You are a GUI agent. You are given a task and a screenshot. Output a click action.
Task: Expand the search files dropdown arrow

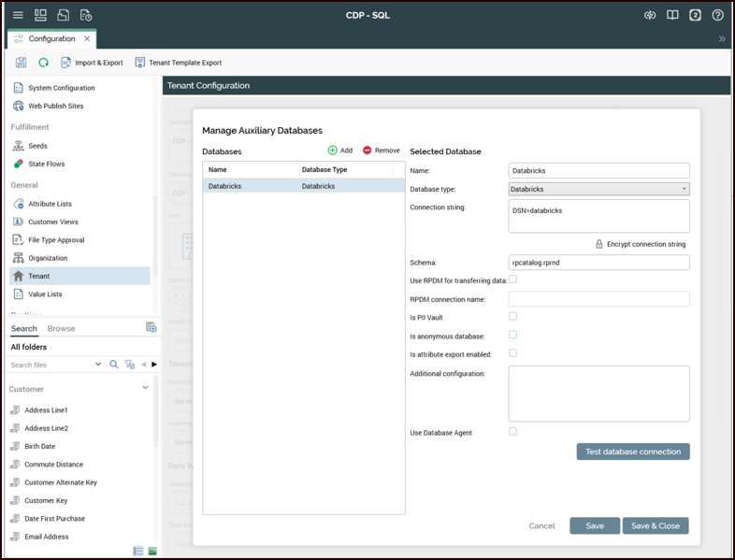pos(98,365)
